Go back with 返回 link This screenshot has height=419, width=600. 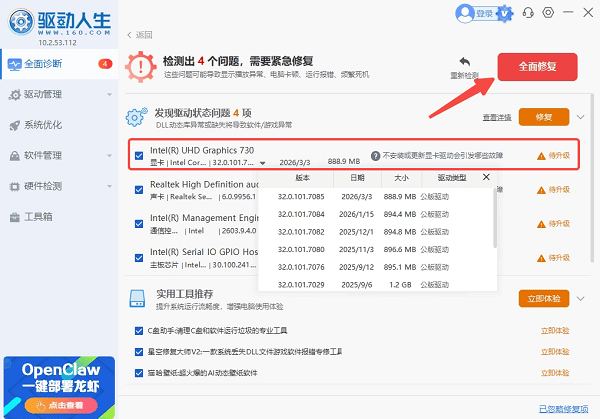click(140, 35)
